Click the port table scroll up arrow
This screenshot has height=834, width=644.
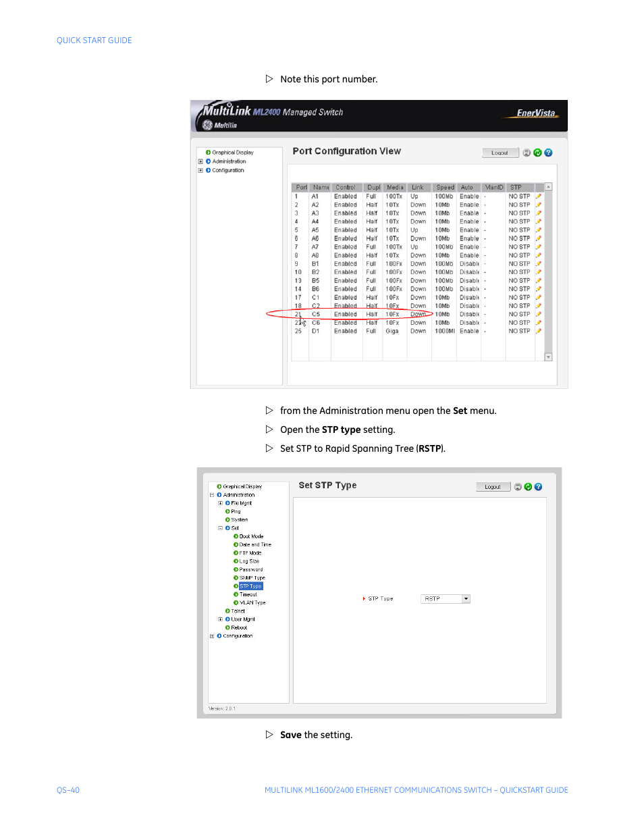point(548,187)
